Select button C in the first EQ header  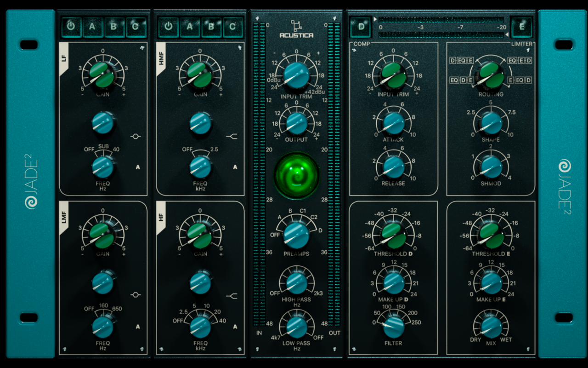pos(135,27)
